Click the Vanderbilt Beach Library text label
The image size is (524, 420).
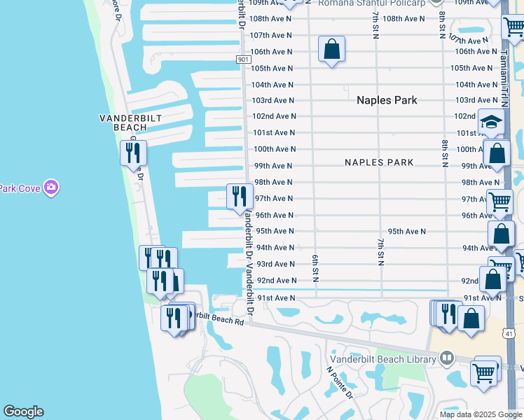(x=383, y=359)
